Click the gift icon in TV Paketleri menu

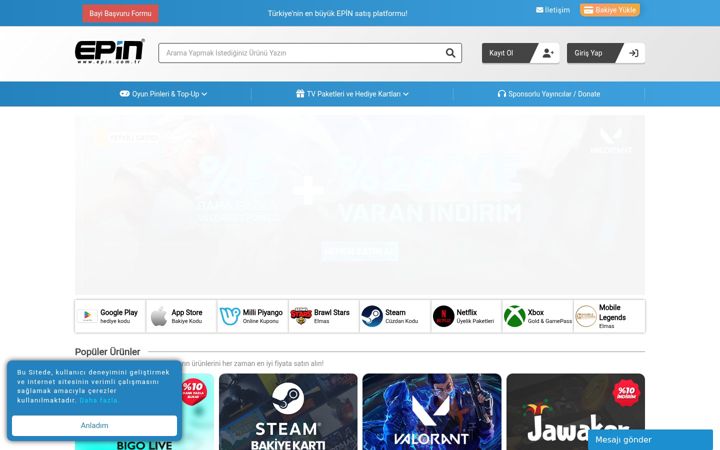(300, 94)
